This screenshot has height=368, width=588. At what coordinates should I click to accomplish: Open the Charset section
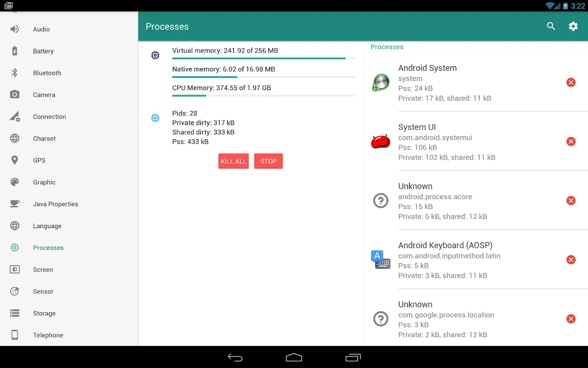[x=69, y=138]
